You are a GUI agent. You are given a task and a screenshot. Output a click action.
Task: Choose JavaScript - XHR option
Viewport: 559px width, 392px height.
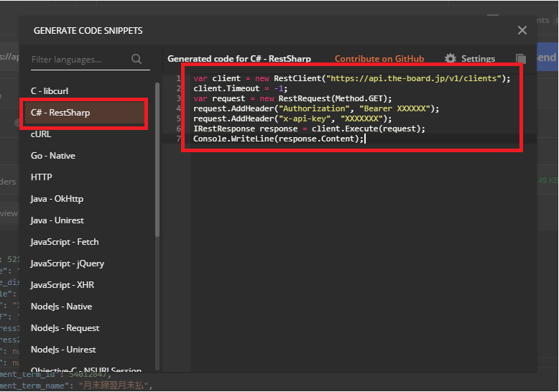coord(61,285)
